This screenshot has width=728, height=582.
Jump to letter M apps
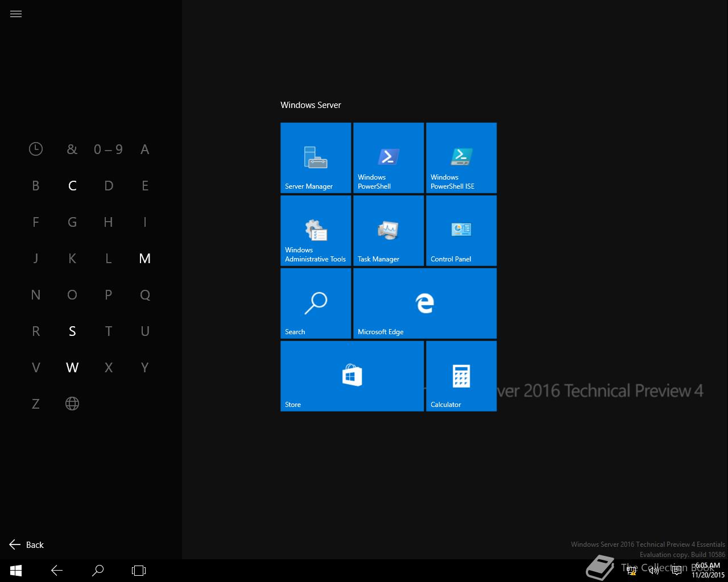[x=145, y=258]
